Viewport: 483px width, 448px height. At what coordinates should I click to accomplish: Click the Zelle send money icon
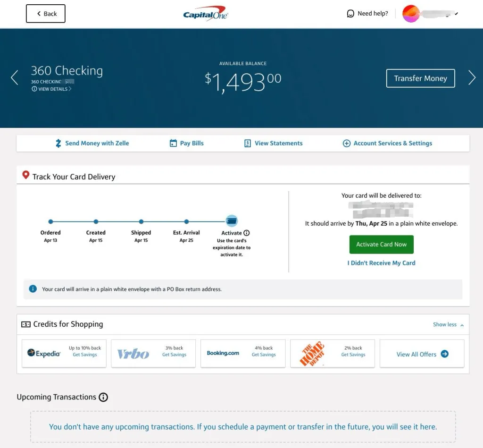point(58,144)
